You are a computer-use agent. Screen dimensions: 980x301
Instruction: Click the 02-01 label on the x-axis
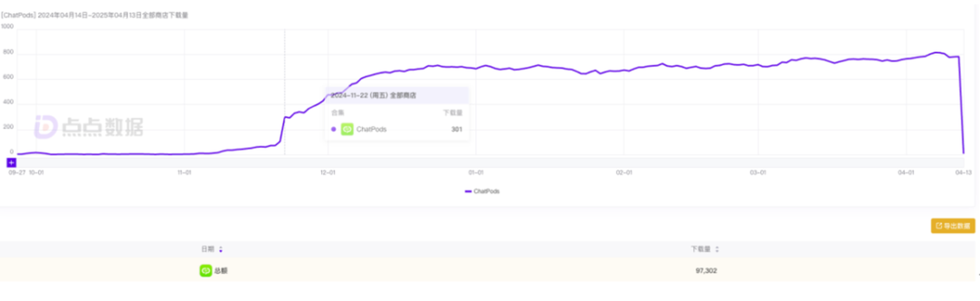[624, 171]
